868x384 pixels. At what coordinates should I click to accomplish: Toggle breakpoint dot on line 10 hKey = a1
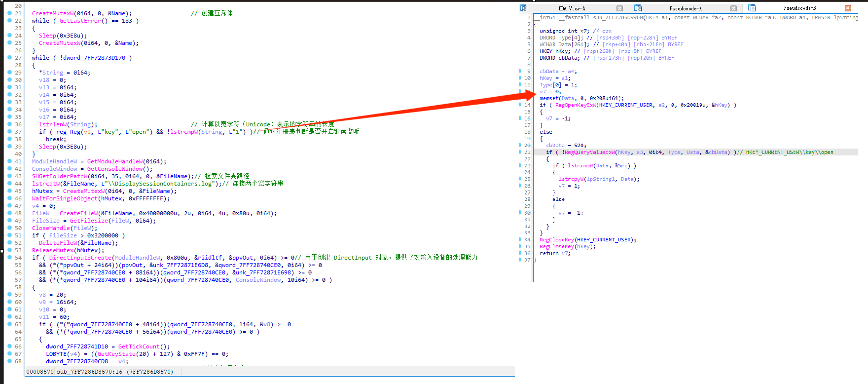[x=520, y=78]
